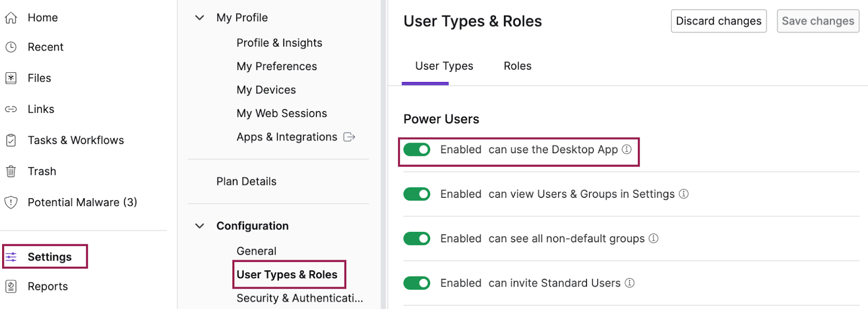Image resolution: width=868 pixels, height=309 pixels.
Task: Disable the Desktop App toggle
Action: click(417, 149)
